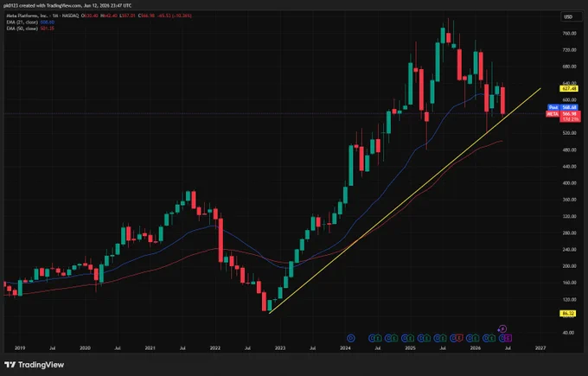Click the 2019 time axis label

click(20, 348)
